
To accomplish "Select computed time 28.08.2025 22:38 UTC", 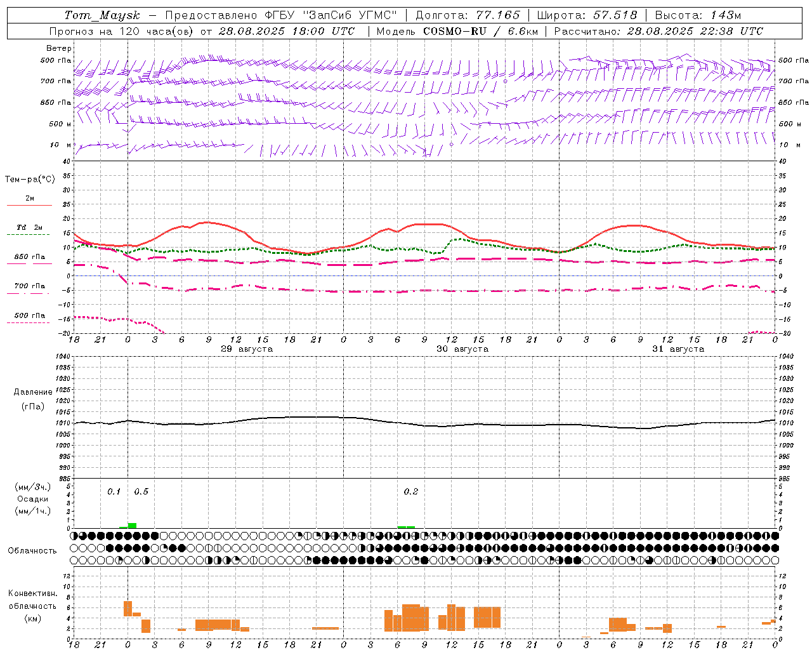I will (695, 31).
